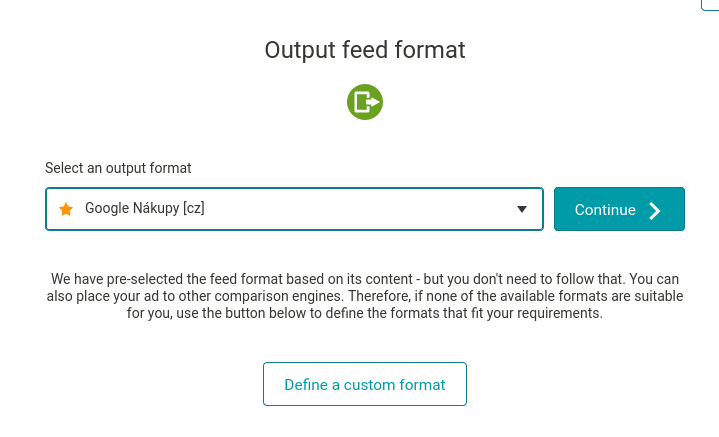This screenshot has height=437, width=719.
Task: Click Define a custom format button
Action: pos(365,384)
